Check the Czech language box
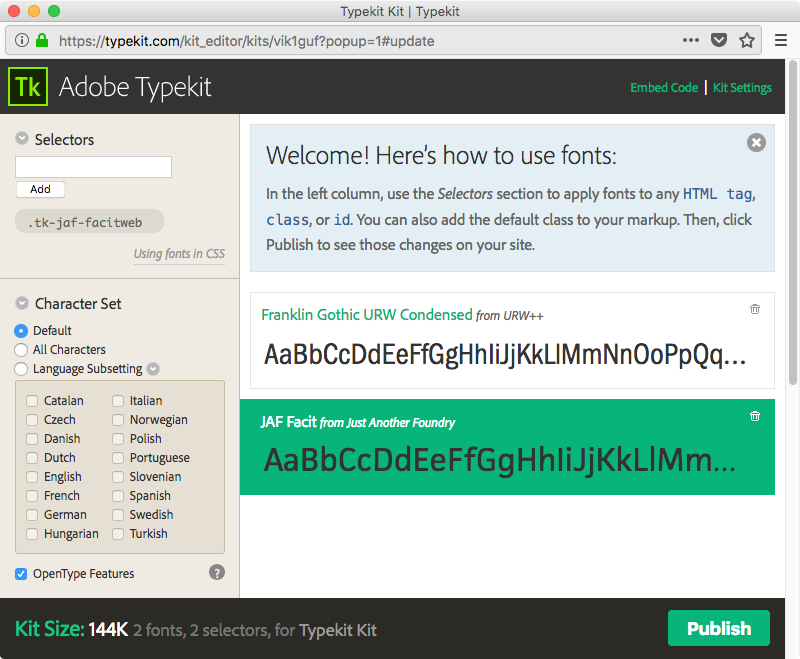 tap(32, 420)
